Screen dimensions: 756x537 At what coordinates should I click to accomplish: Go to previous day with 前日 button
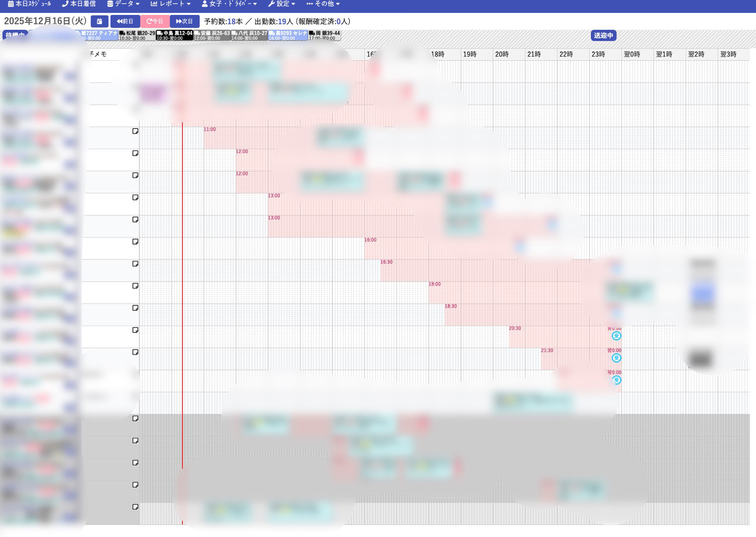(125, 21)
